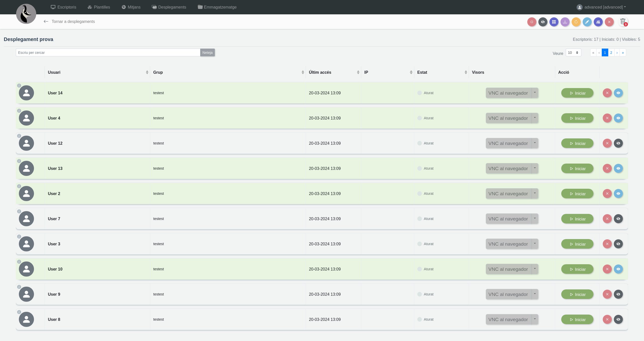Open the Veure rows-per-page selector

[x=573, y=53]
